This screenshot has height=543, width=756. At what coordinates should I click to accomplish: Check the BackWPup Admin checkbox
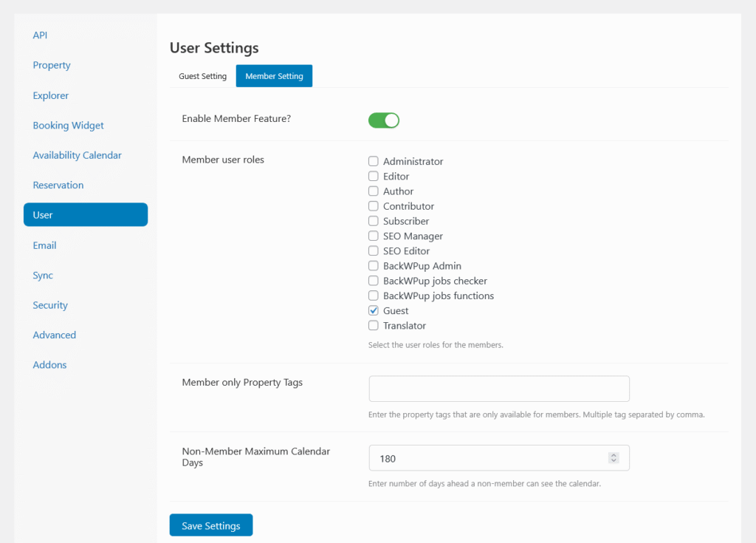374,266
